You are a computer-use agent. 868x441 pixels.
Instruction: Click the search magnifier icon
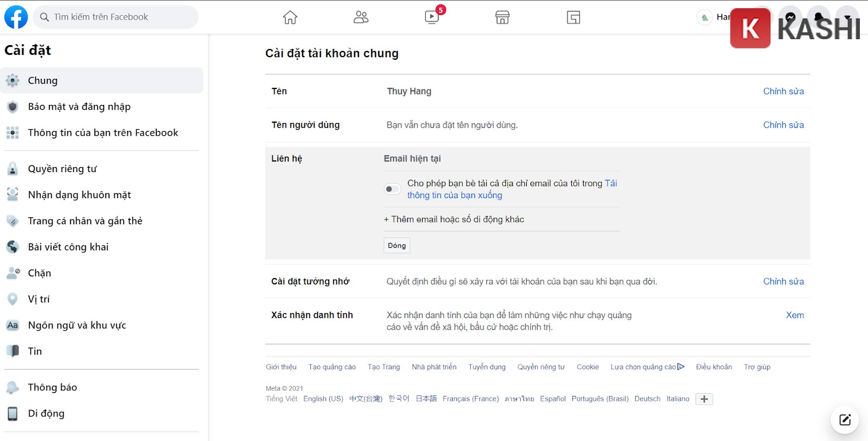click(x=44, y=17)
